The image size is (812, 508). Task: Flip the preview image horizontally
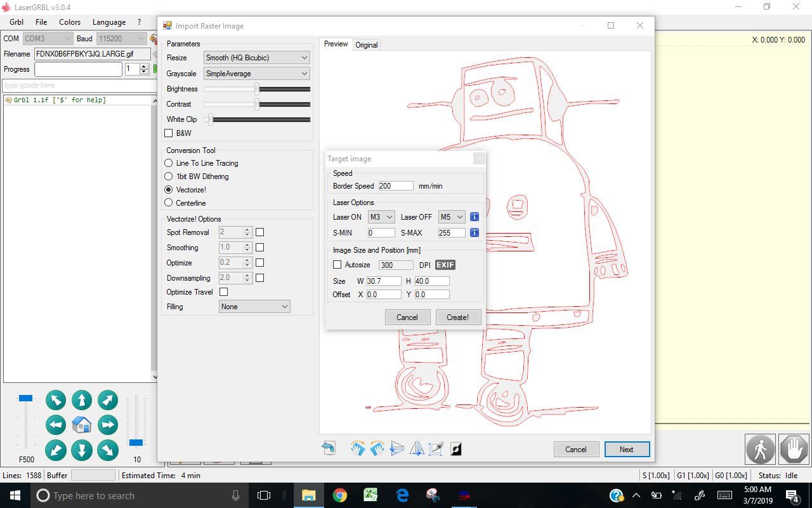tap(416, 448)
